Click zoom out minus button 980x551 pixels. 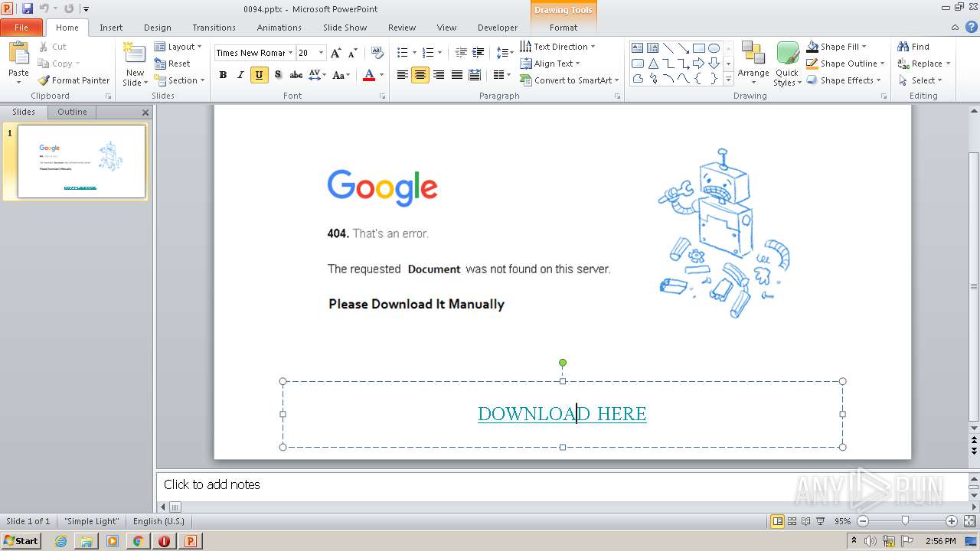863,521
